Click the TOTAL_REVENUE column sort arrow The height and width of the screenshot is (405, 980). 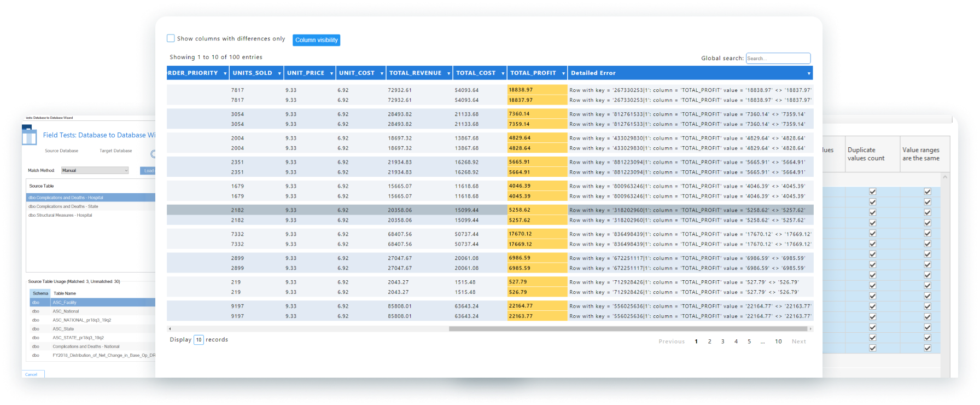(448, 73)
